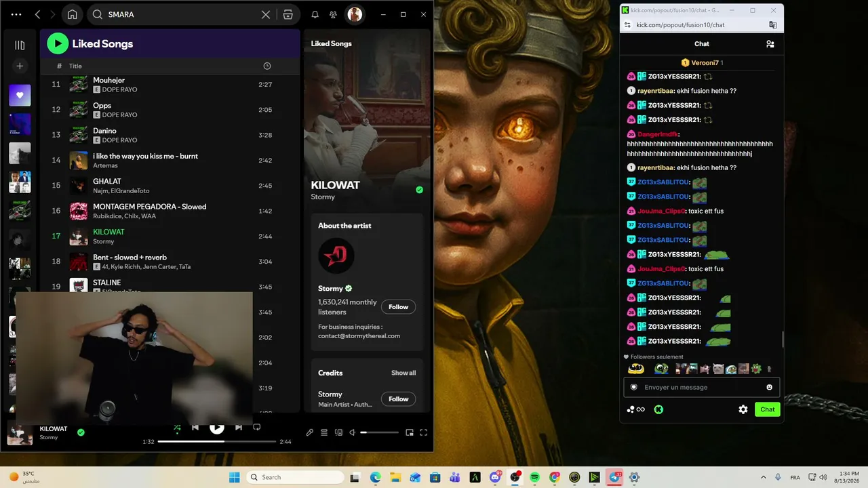Toggle the liked checkmark in now playing bar
Image resolution: width=868 pixels, height=488 pixels.
point(81,432)
